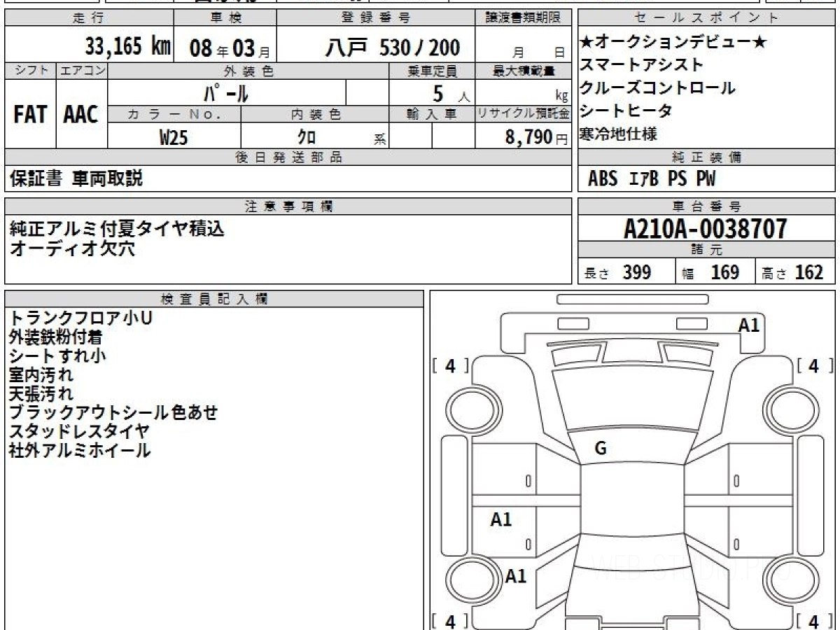This screenshot has height=630, width=840.
Task: Click the A1 mark near the front bumper
Action: pos(748,325)
